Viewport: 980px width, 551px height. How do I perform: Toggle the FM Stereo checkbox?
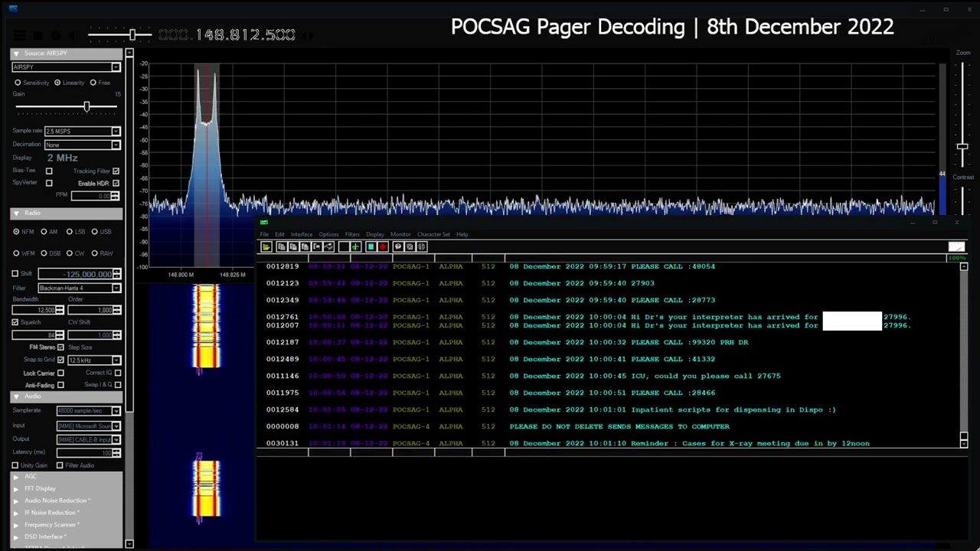point(60,347)
